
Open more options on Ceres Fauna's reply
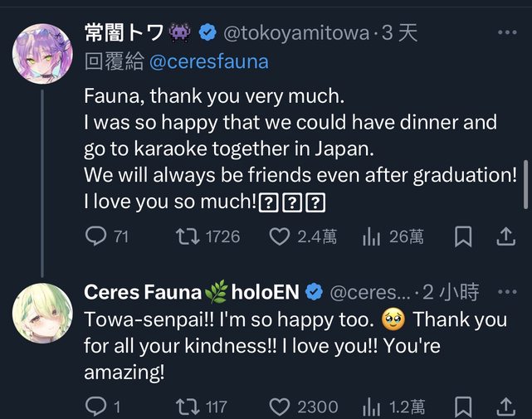tap(506, 292)
